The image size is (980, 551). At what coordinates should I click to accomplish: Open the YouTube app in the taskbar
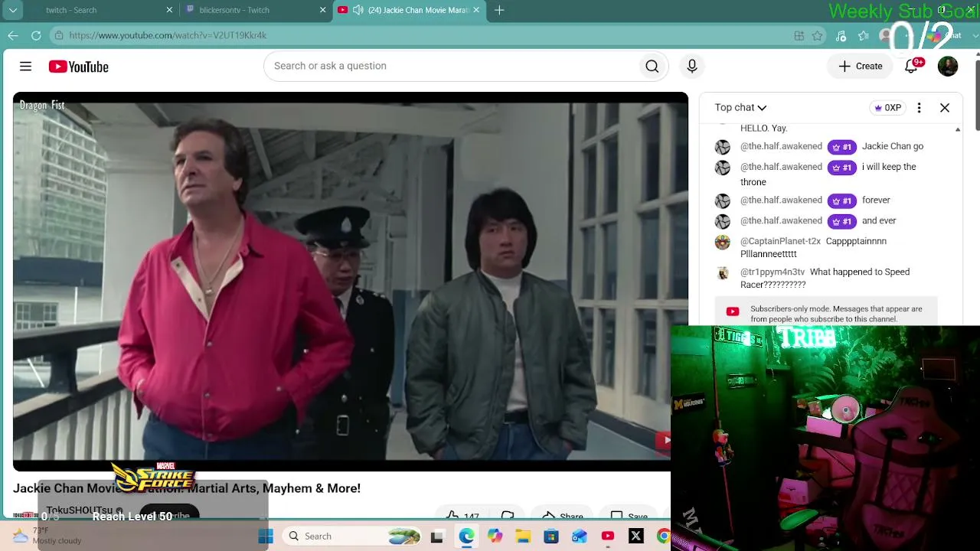coord(608,536)
